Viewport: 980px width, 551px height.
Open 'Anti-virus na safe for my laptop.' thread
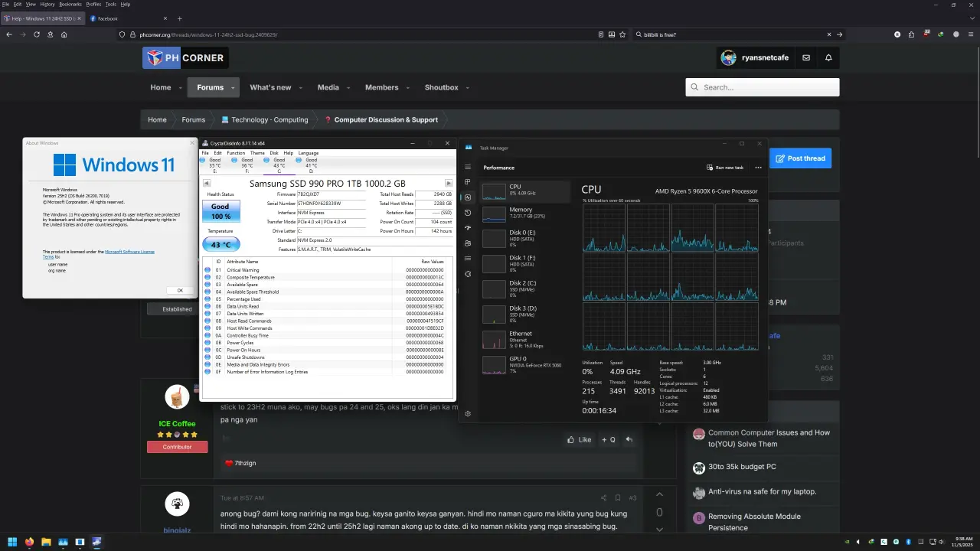(762, 492)
